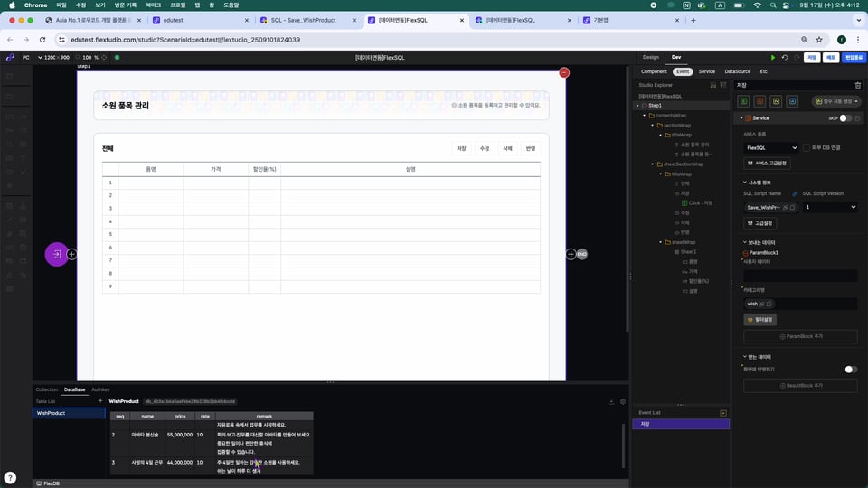Reload the page in Chrome

click(42, 40)
